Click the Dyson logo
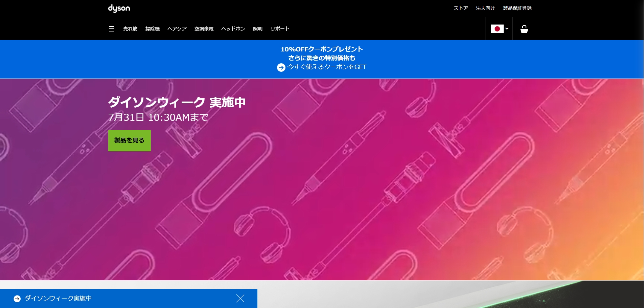Image resolution: width=644 pixels, height=308 pixels. point(119,8)
